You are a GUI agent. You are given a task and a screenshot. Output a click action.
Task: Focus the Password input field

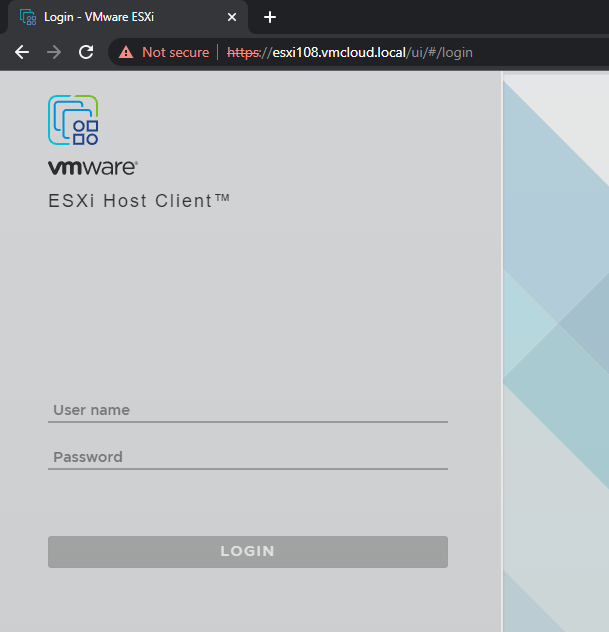coord(247,457)
